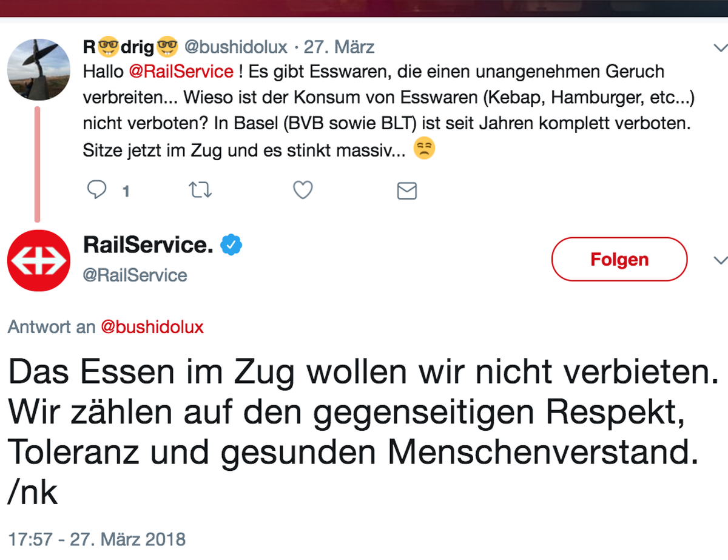The width and height of the screenshot is (728, 560).
Task: Open the 27. März timestamp of first tweet
Action: pyautogui.click(x=339, y=47)
